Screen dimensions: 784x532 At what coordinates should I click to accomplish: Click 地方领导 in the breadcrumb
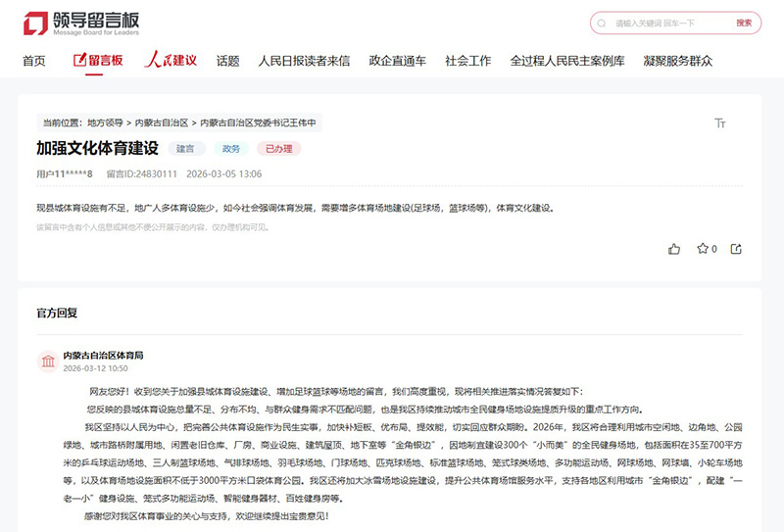[105, 123]
